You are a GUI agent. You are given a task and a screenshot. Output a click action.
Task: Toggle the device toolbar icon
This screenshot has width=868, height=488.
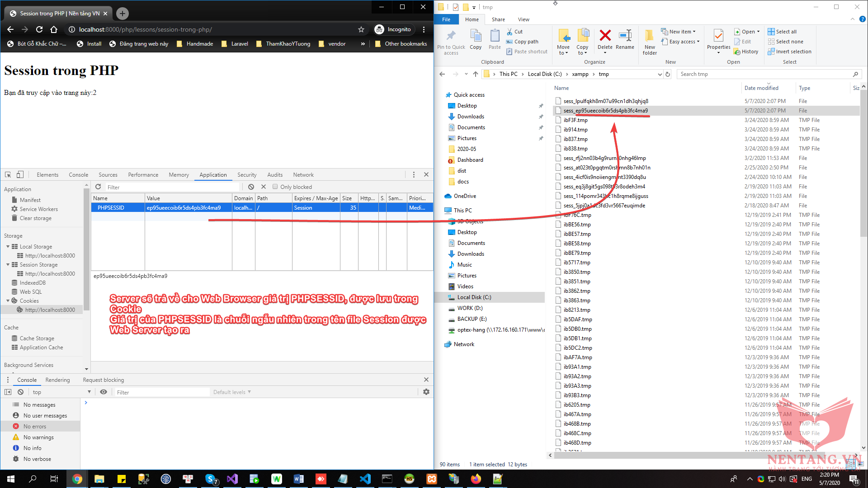point(20,175)
